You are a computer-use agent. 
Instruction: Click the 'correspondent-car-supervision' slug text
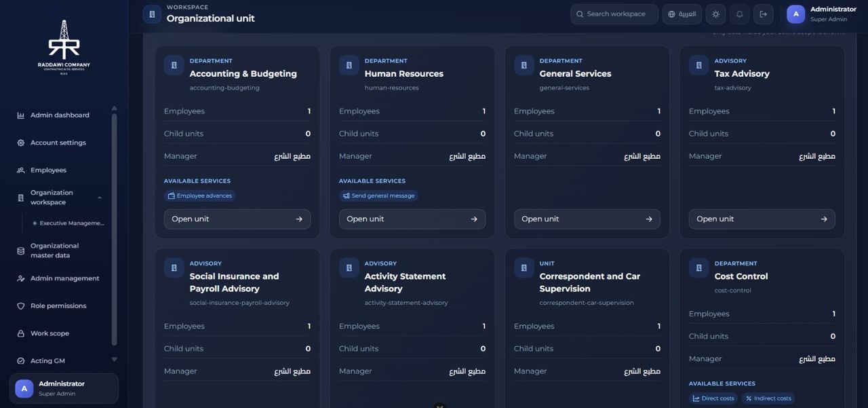pyautogui.click(x=587, y=303)
